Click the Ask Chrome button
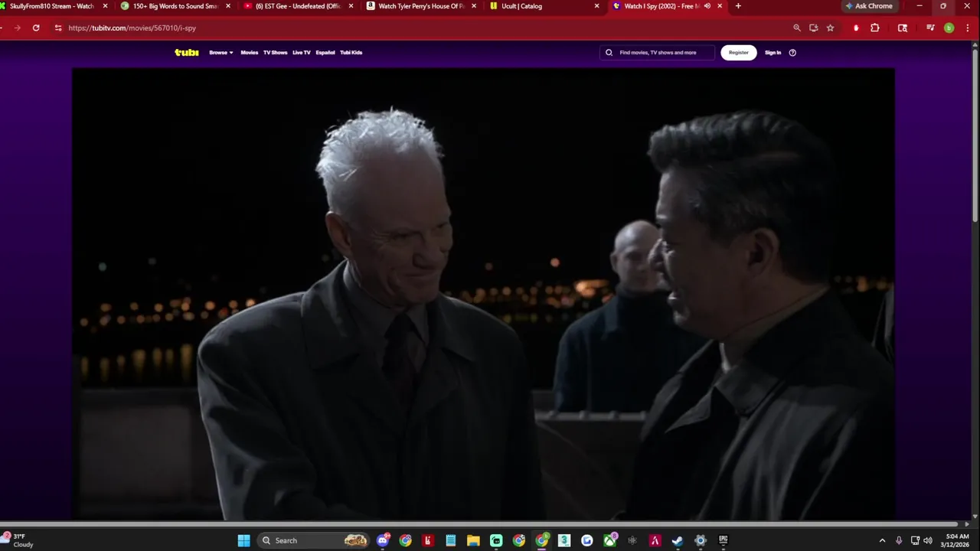The height and width of the screenshot is (551, 980). [869, 6]
